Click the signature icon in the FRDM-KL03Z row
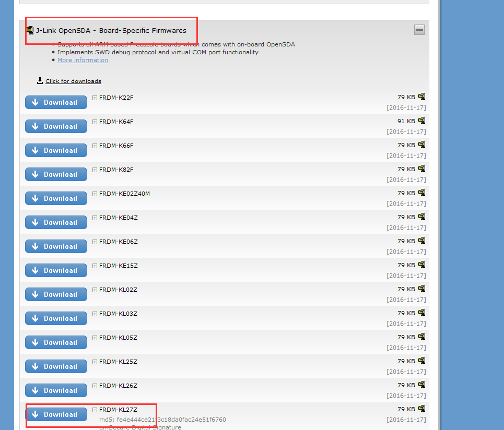 (x=421, y=313)
